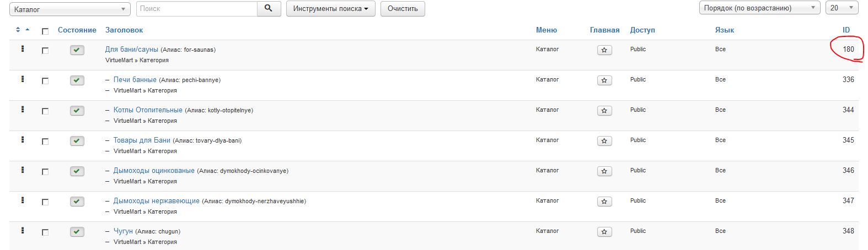
Task: Toggle featured star for Печи банные
Action: click(604, 80)
